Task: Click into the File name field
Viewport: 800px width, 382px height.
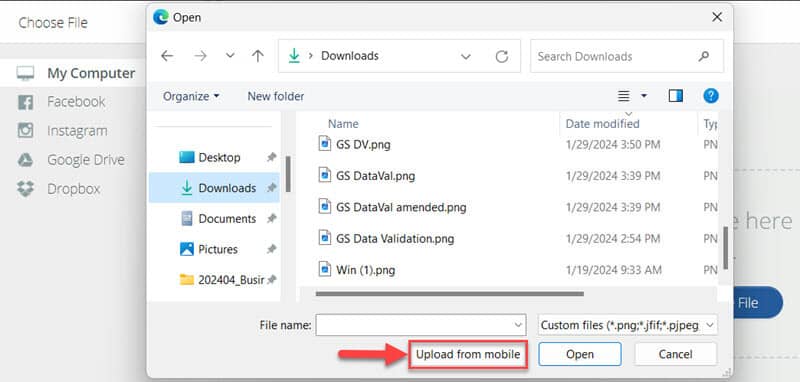Action: (x=420, y=325)
